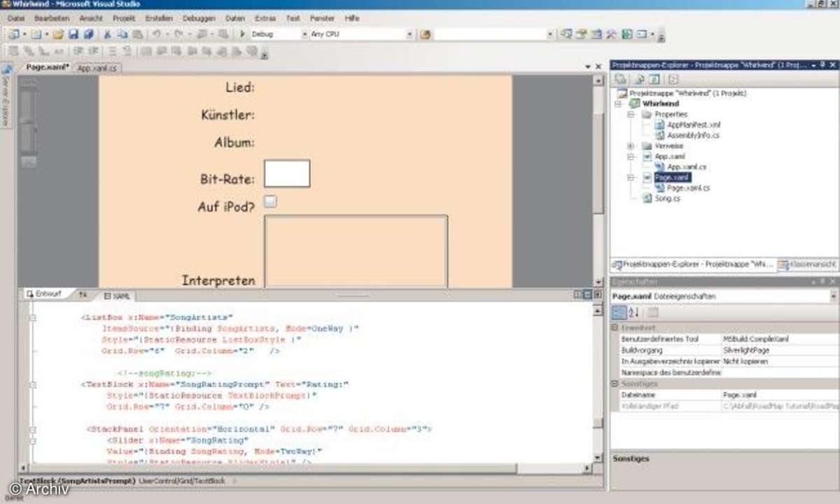
Task: Save the current file with the disk icon
Action: [x=73, y=34]
